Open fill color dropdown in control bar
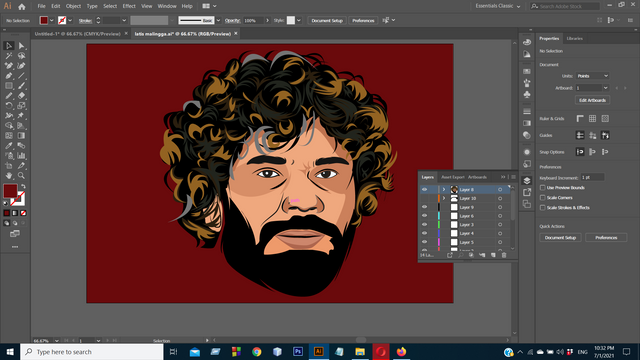 pos(52,20)
